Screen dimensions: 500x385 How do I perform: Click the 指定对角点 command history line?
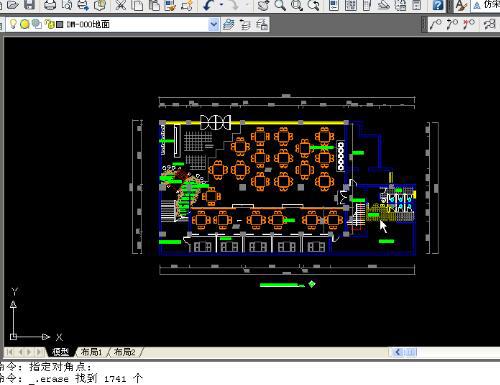pos(60,367)
